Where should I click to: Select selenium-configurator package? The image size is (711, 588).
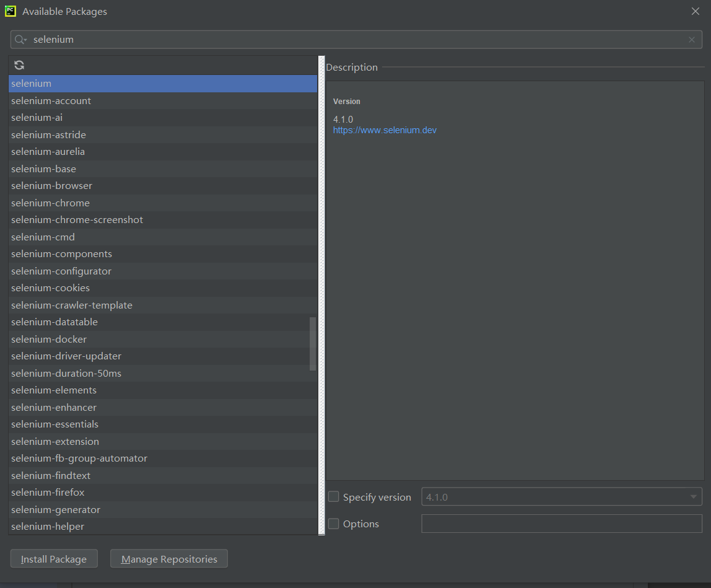pyautogui.click(x=163, y=271)
